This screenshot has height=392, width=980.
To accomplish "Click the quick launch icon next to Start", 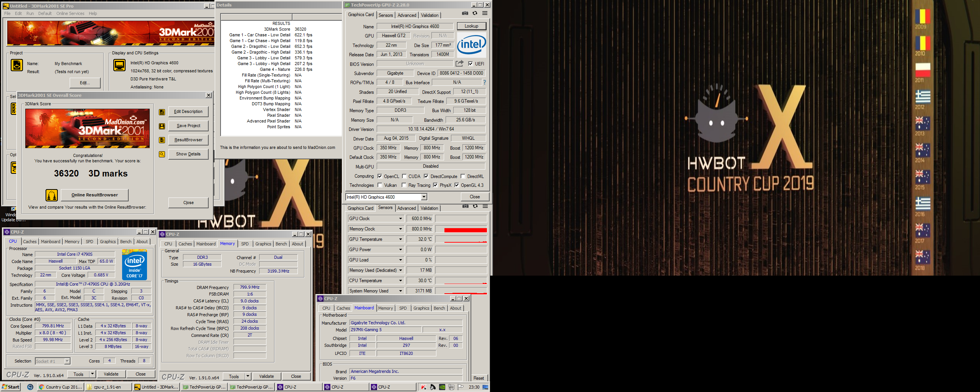I will coord(30,387).
